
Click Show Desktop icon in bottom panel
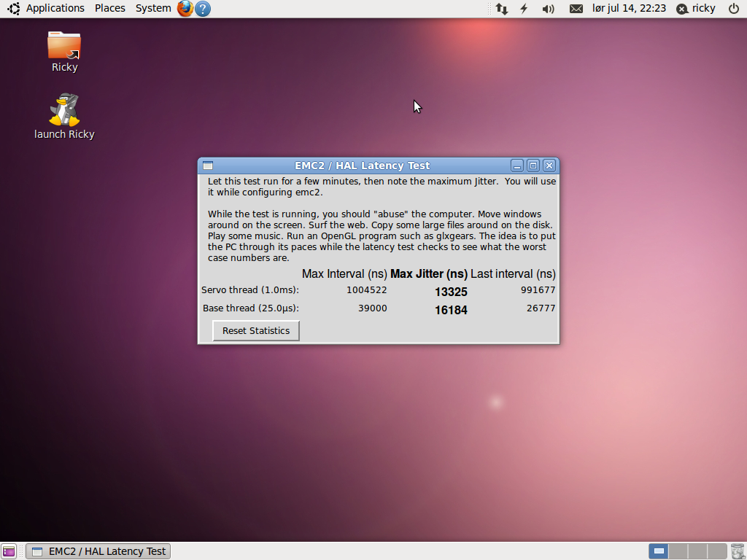9,551
